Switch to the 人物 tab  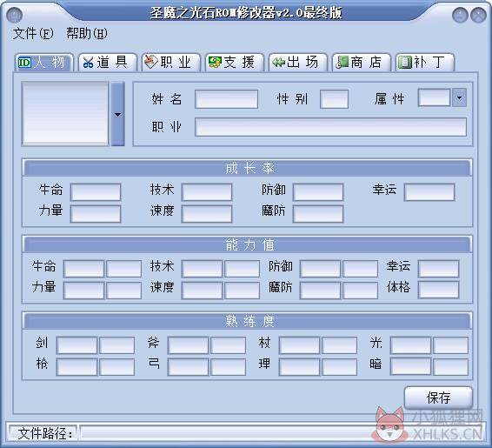(43, 62)
